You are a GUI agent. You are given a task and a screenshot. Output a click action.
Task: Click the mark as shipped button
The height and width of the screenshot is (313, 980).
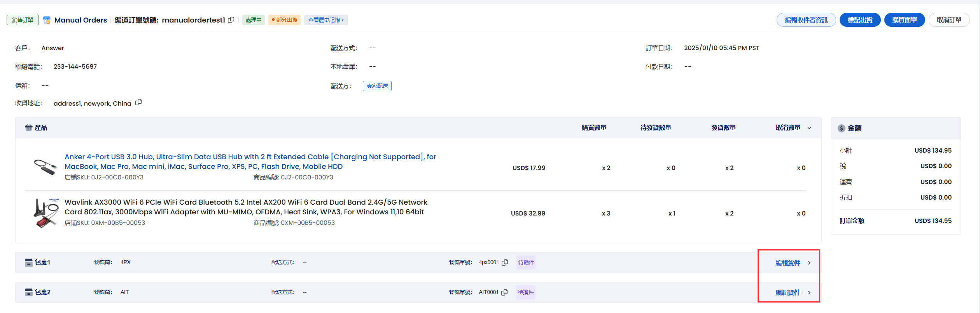(860, 20)
